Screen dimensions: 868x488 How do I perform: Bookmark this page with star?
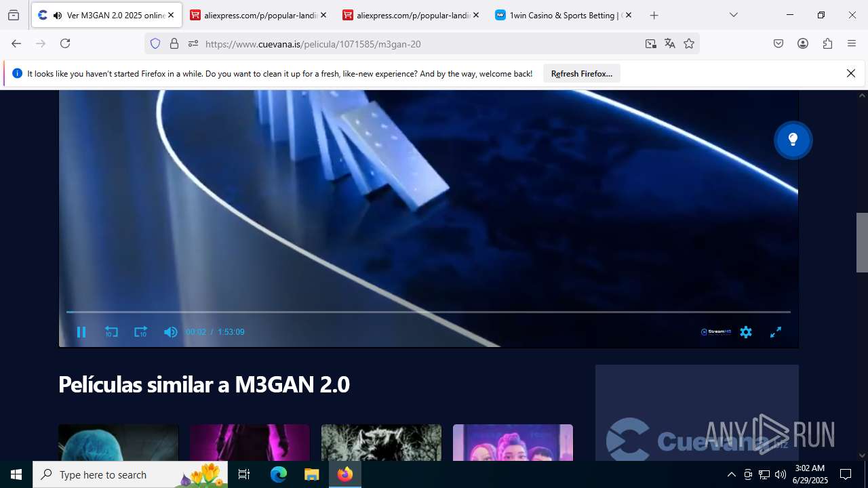[x=689, y=43]
